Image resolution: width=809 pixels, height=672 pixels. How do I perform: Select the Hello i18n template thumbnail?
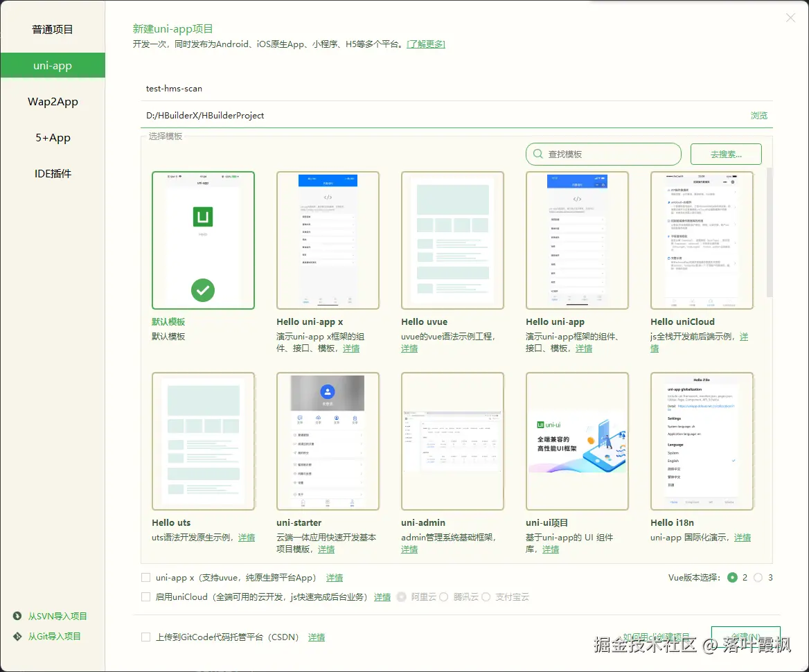[702, 441]
